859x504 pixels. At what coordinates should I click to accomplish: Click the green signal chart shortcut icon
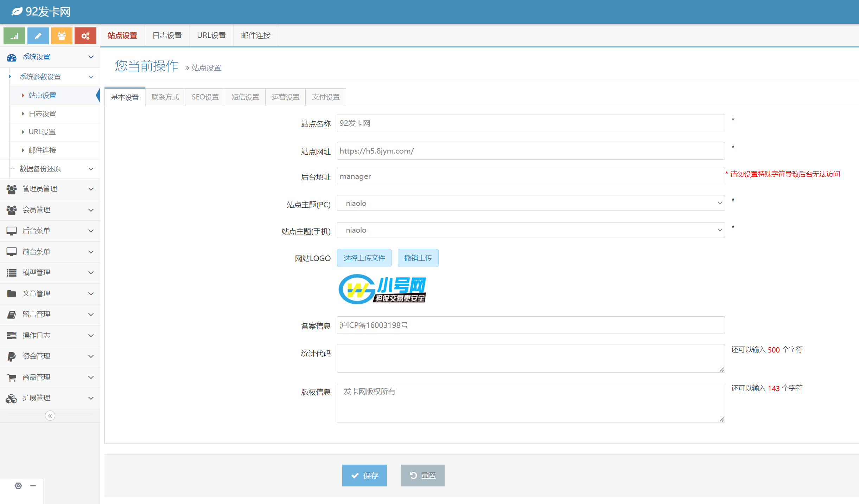coord(14,36)
